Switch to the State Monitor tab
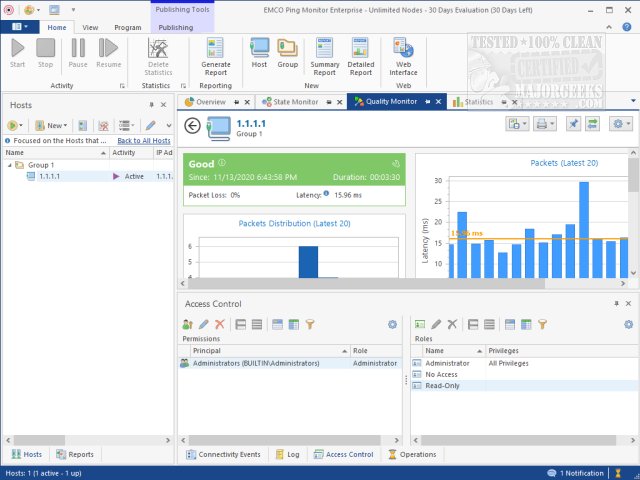Screen dimensions: 640x480 (x=294, y=102)
